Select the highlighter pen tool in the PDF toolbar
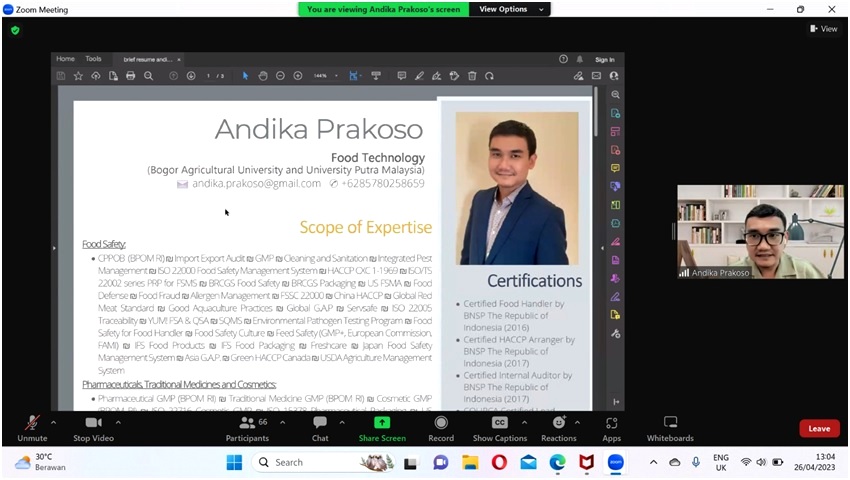 [419, 76]
